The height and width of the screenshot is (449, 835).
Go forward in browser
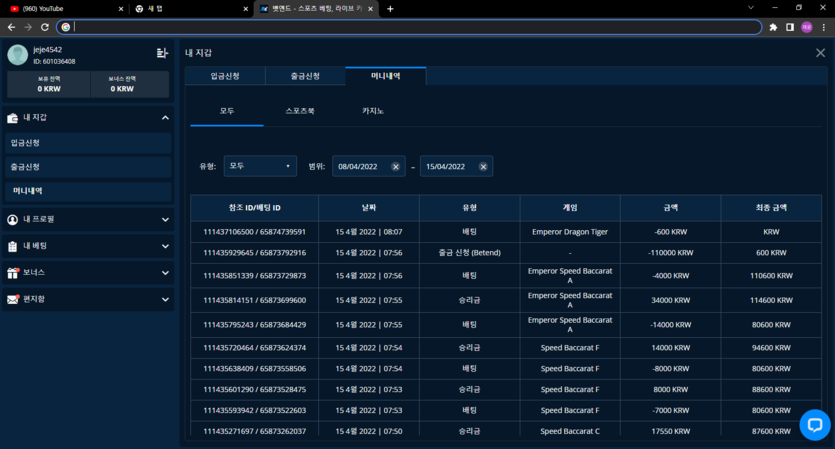pyautogui.click(x=28, y=27)
